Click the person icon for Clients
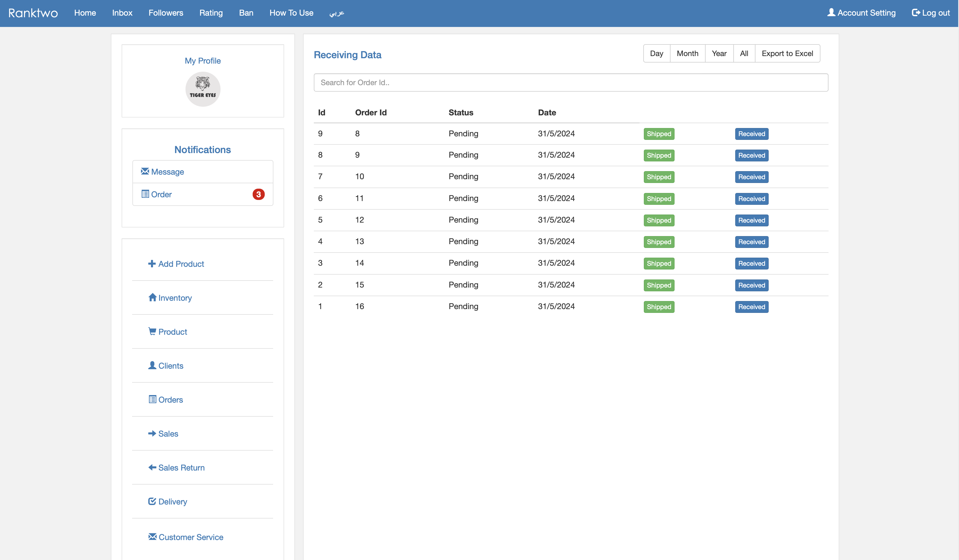Viewport: 959px width, 560px height. click(152, 365)
